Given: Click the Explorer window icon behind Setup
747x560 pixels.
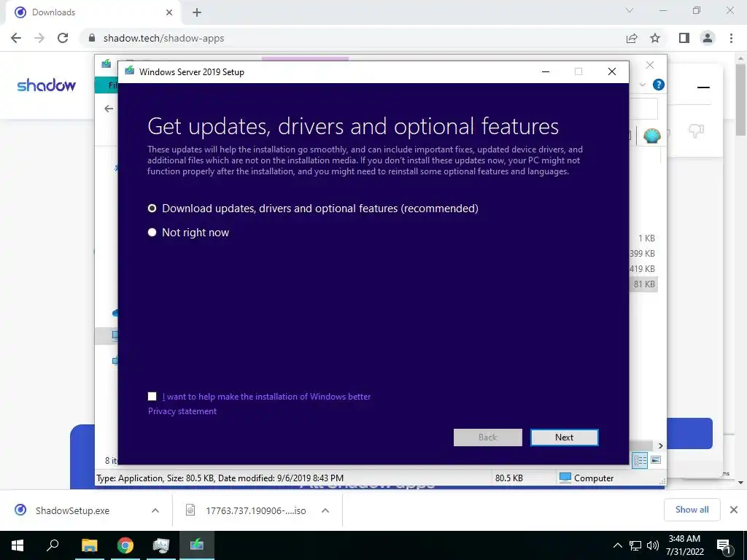Looking at the screenshot, I should [x=107, y=63].
